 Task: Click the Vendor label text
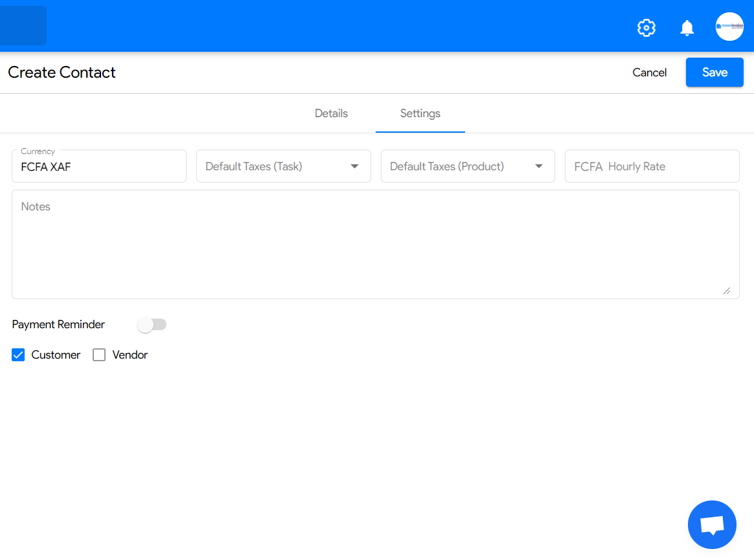[x=130, y=355]
